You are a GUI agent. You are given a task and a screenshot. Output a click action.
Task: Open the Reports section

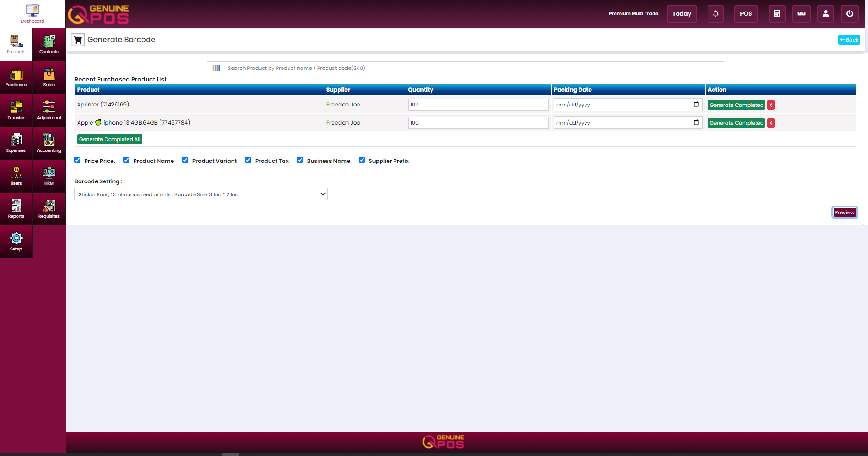(16, 209)
